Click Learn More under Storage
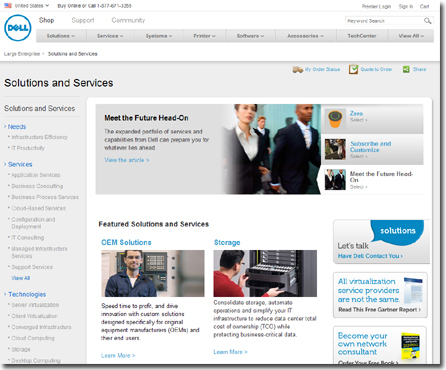446x370 pixels. point(230,352)
